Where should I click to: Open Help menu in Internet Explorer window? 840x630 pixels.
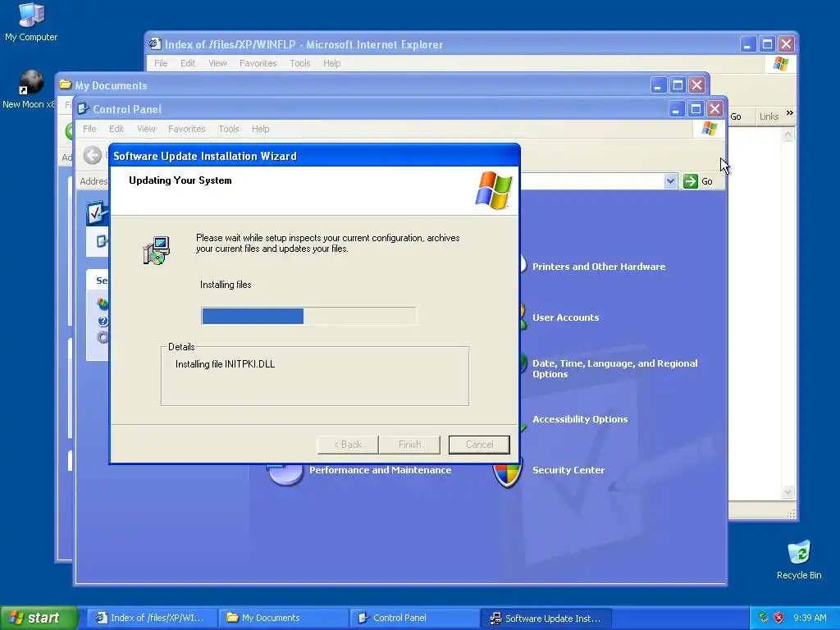(331, 63)
